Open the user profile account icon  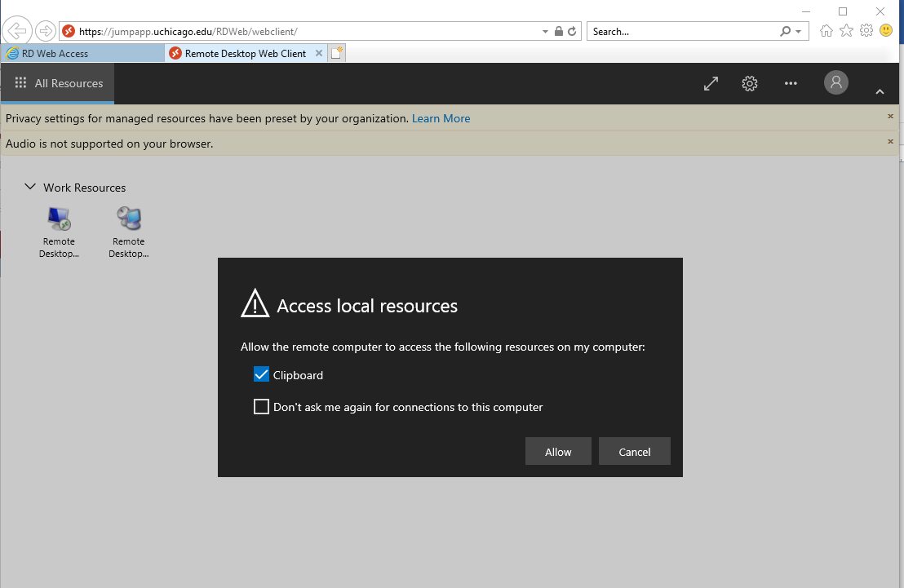point(835,83)
